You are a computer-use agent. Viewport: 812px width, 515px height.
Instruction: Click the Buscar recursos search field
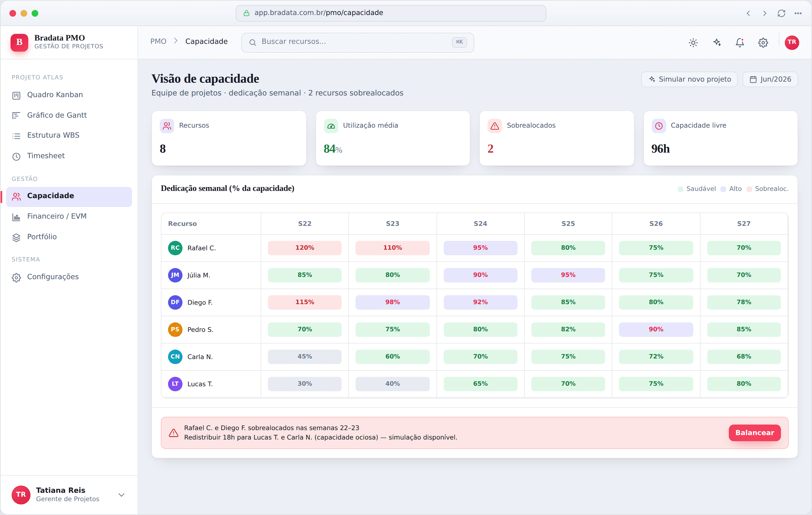[357, 42]
